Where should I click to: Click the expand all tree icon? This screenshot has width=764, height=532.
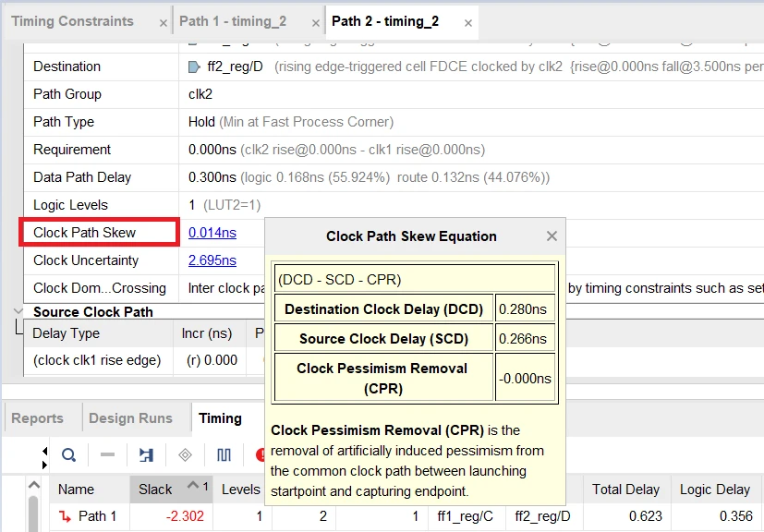(146, 455)
